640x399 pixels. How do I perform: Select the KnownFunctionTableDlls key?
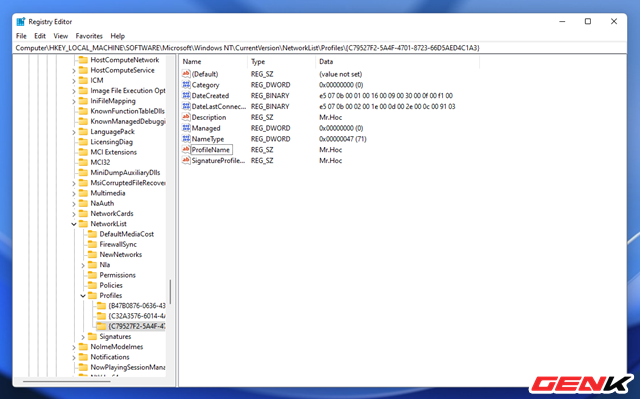tap(127, 111)
